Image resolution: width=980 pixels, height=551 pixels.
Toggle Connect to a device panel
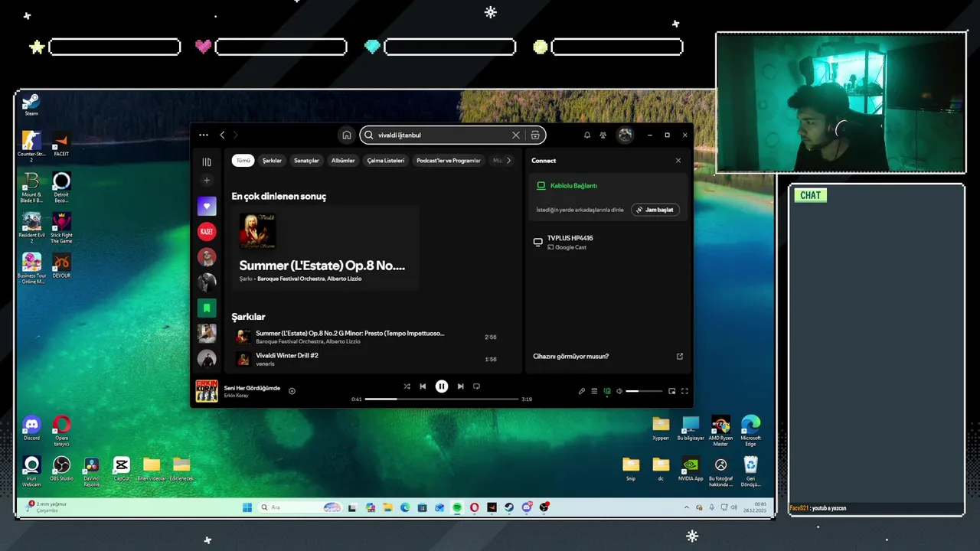(x=607, y=391)
